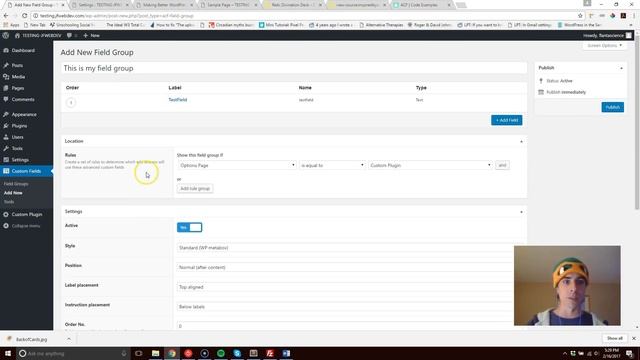Click the webcam video overlay
The image size is (640, 360).
[567, 285]
